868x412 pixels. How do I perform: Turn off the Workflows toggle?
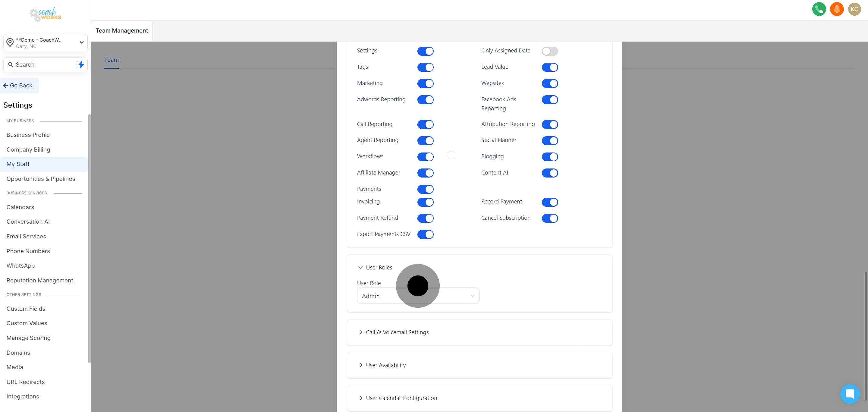[426, 157]
